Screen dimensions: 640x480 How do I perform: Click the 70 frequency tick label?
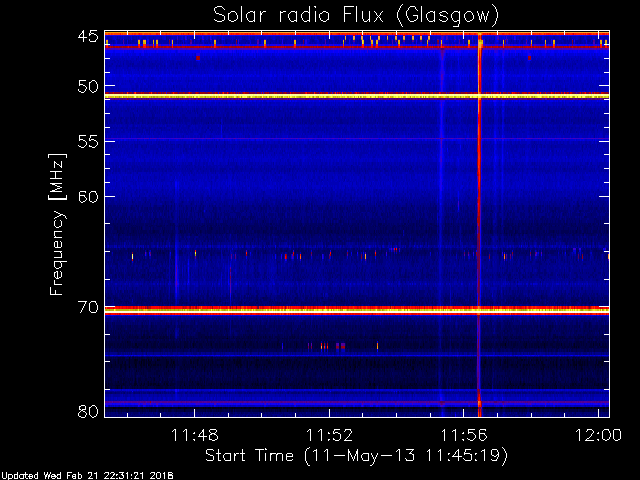[88, 307]
